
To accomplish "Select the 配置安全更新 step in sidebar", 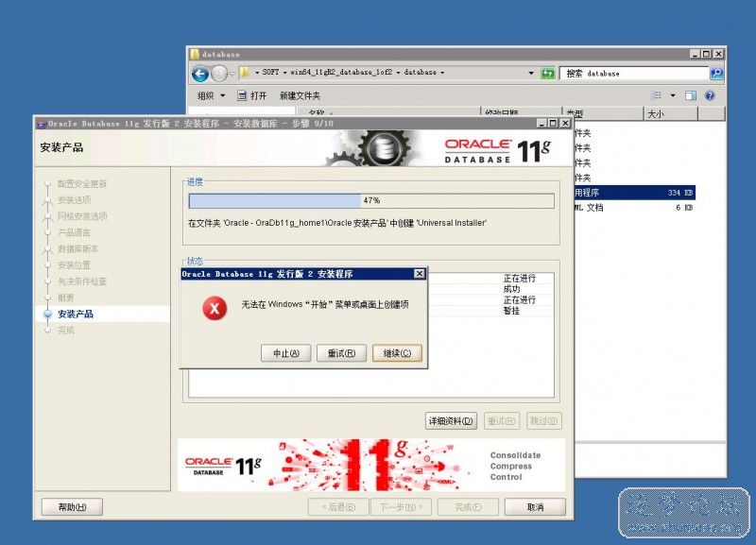I will pyautogui.click(x=82, y=184).
